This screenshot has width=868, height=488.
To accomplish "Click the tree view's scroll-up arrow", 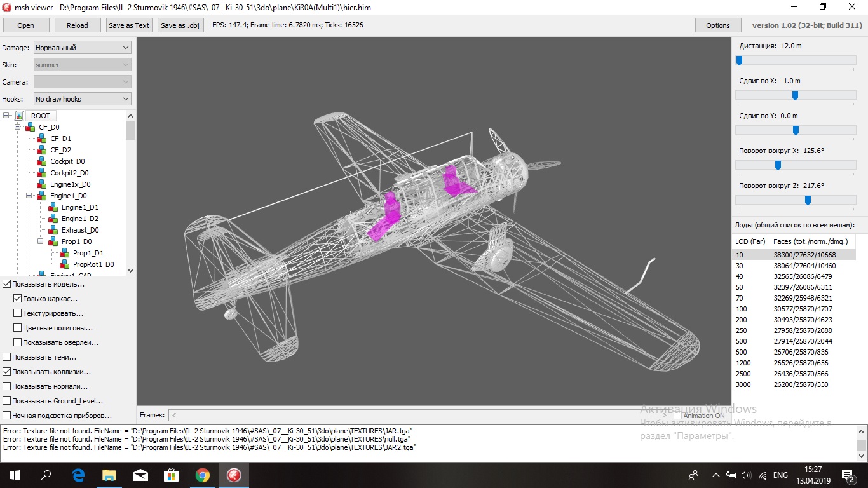I will coord(131,116).
